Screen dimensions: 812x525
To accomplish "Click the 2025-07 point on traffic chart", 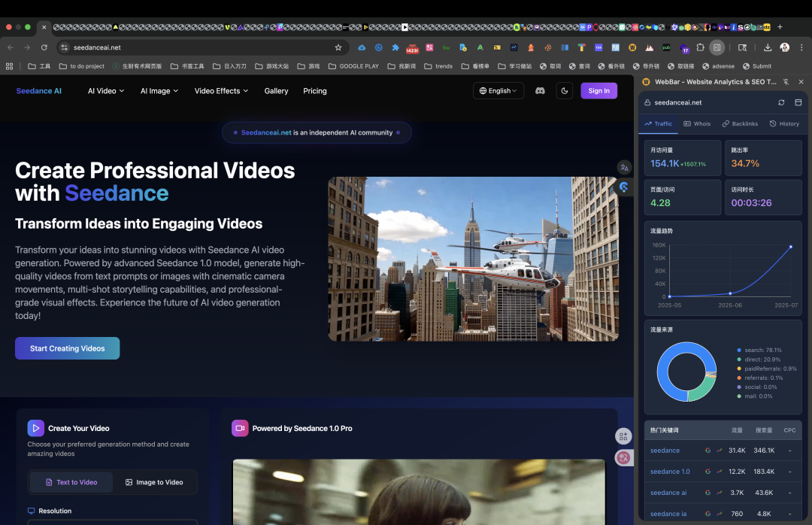I will point(791,247).
